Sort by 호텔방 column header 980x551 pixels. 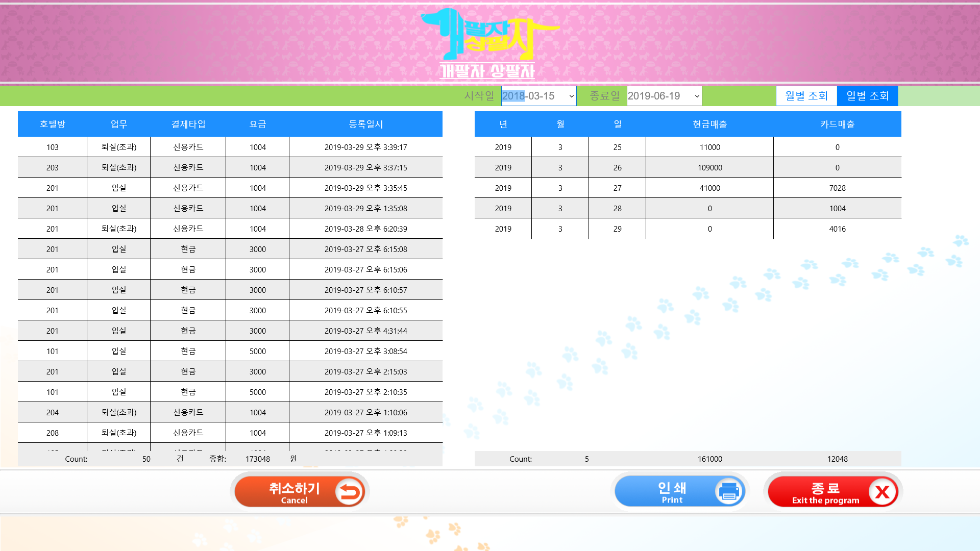pos(53,124)
